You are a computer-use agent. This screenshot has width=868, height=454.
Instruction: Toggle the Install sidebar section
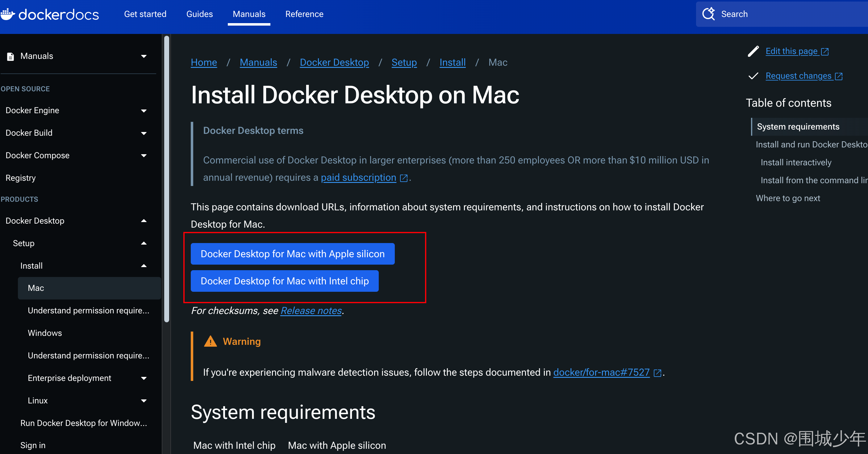(x=144, y=265)
